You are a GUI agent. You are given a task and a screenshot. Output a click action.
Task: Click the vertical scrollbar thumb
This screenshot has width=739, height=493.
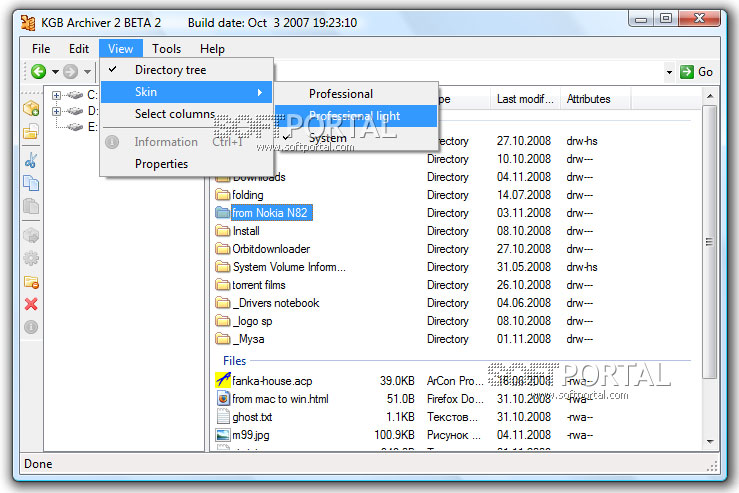tap(709, 242)
